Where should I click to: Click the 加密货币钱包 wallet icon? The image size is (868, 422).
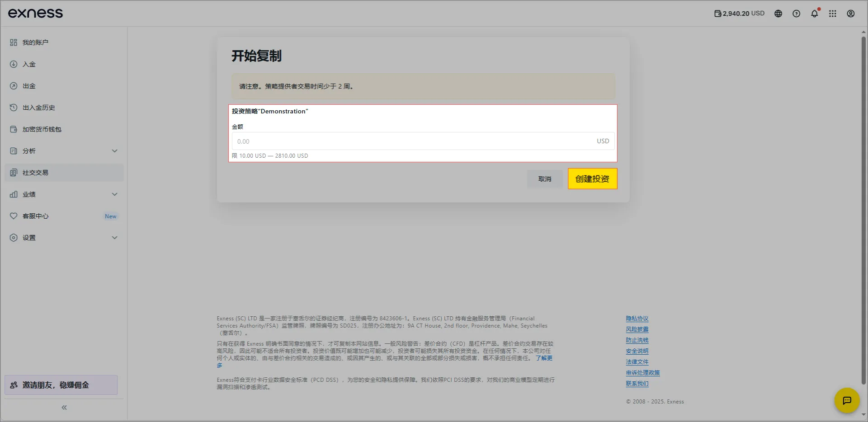pos(14,129)
